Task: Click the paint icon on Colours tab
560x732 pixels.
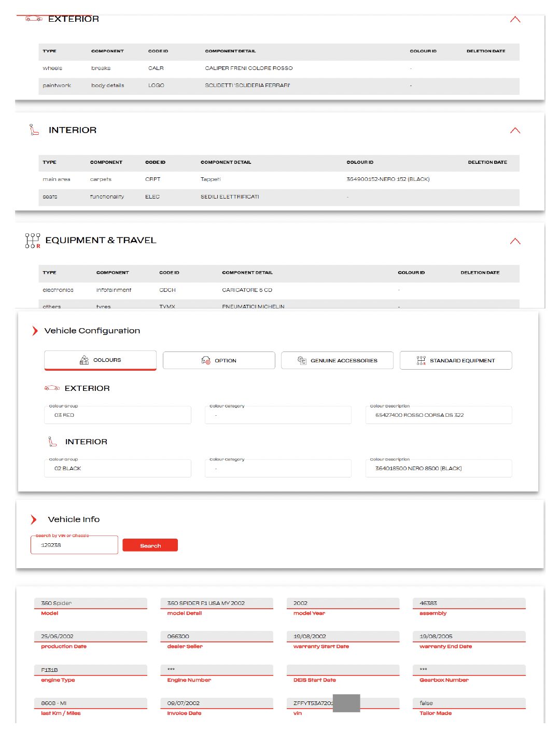Action: coord(84,360)
